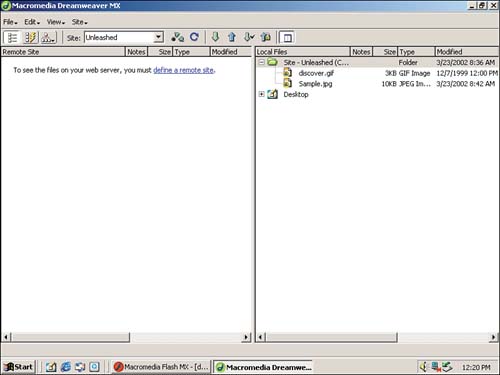Launch Internet Explorer from quick launch
Image resolution: width=500 pixels, height=375 pixels.
coord(66,367)
